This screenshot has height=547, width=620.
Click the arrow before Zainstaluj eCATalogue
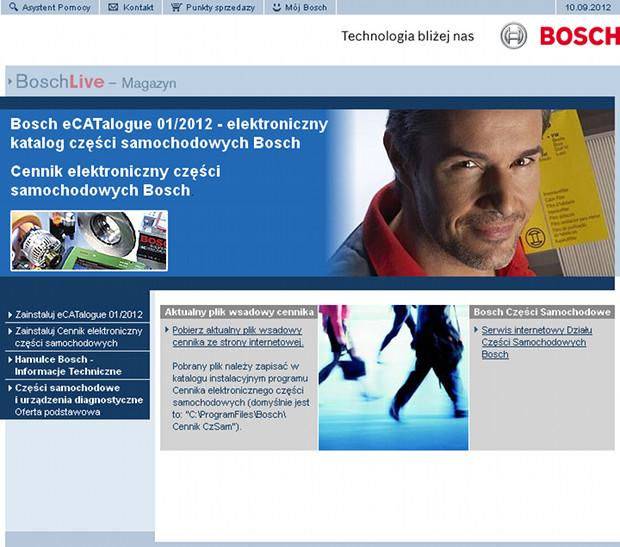[10, 315]
